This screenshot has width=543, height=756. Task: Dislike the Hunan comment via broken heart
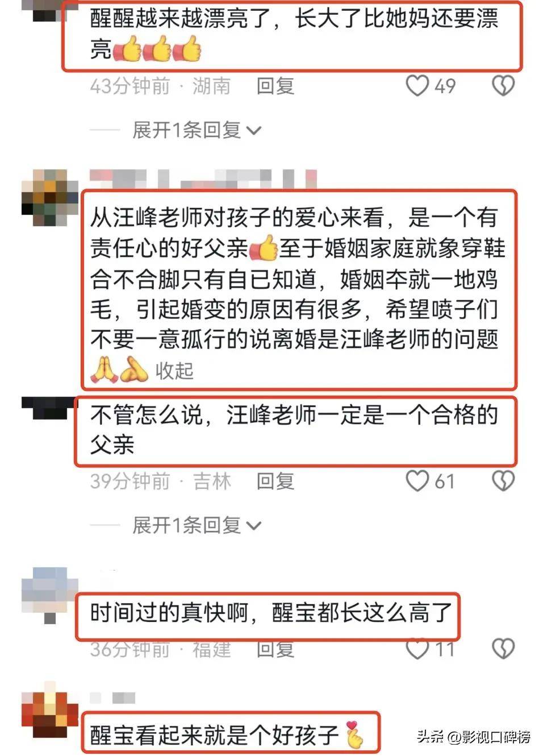(503, 86)
